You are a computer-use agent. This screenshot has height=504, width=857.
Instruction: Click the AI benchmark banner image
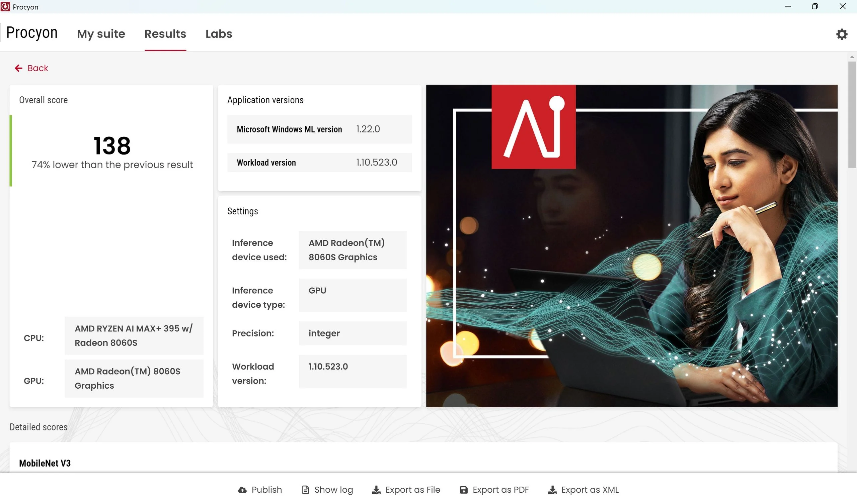click(631, 245)
